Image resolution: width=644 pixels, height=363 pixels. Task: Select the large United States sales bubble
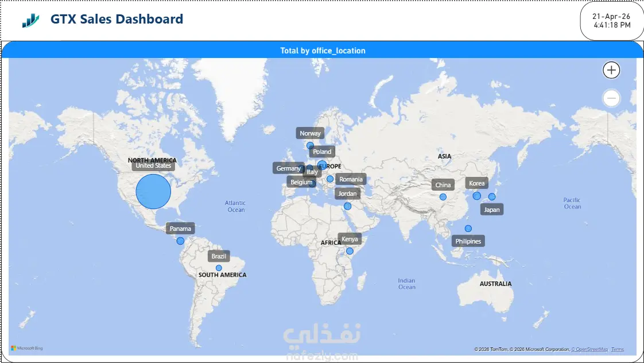(153, 192)
